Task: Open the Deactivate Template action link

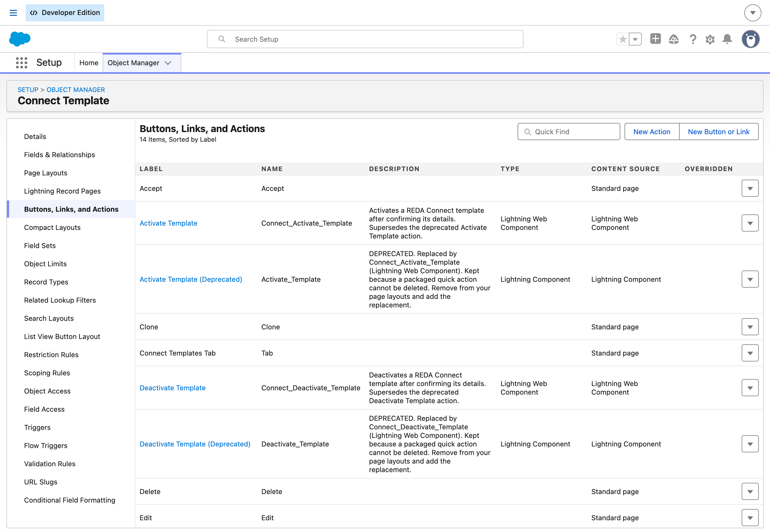Action: click(x=172, y=388)
